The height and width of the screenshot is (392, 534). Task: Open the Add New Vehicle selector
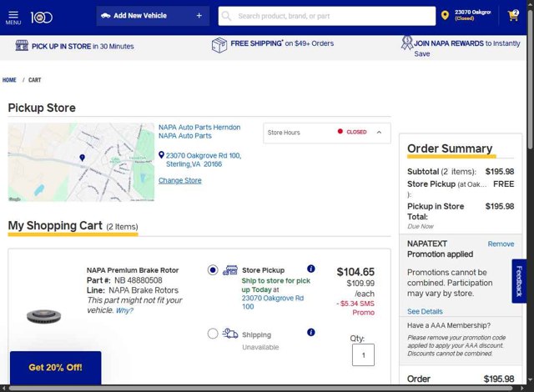tap(153, 16)
